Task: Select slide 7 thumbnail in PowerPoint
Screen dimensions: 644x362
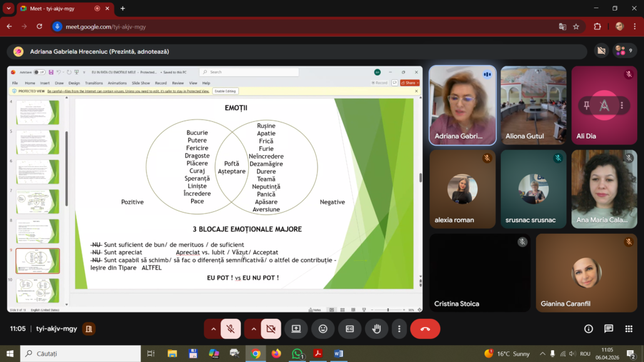Action: pyautogui.click(x=38, y=201)
